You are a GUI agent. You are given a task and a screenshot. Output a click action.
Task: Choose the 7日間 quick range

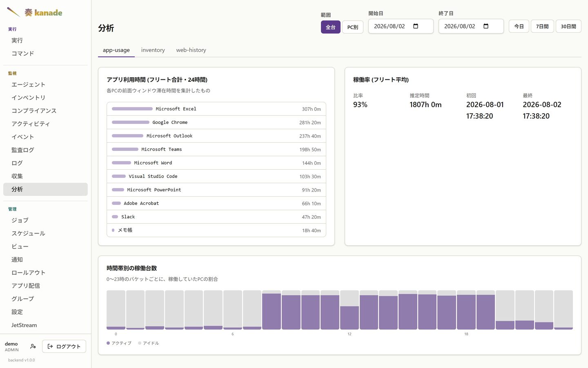(x=542, y=26)
